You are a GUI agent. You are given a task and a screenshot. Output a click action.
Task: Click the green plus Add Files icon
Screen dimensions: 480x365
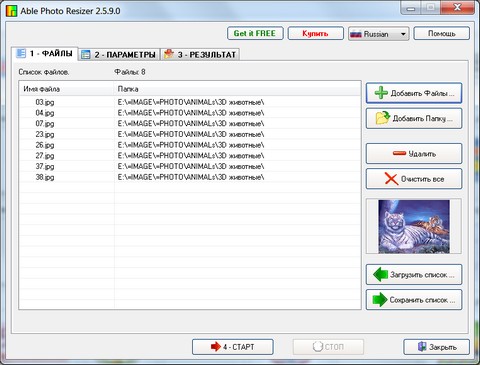pyautogui.click(x=381, y=93)
